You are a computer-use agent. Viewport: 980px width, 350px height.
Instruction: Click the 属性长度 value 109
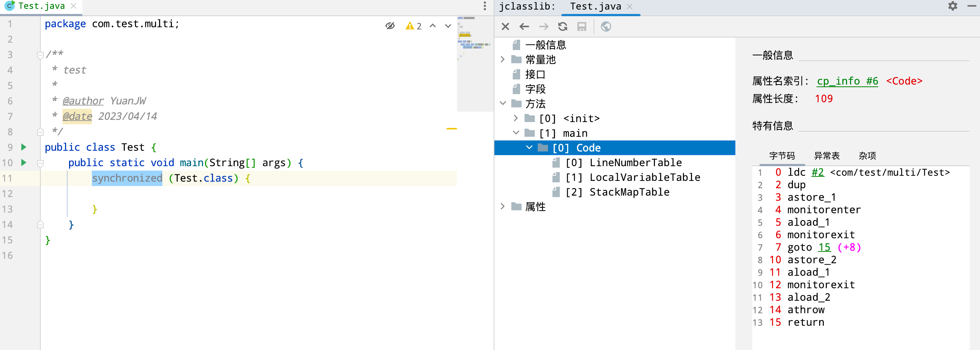[x=824, y=99]
